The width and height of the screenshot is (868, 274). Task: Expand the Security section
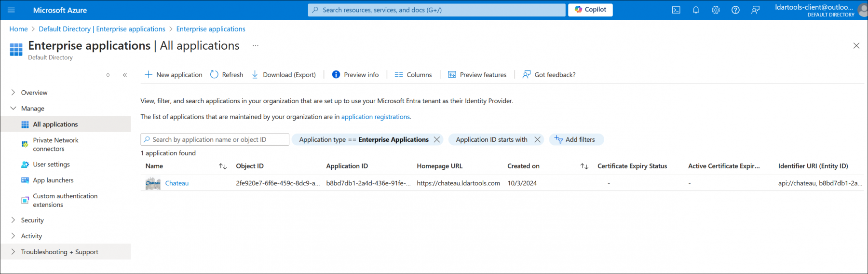(13, 220)
